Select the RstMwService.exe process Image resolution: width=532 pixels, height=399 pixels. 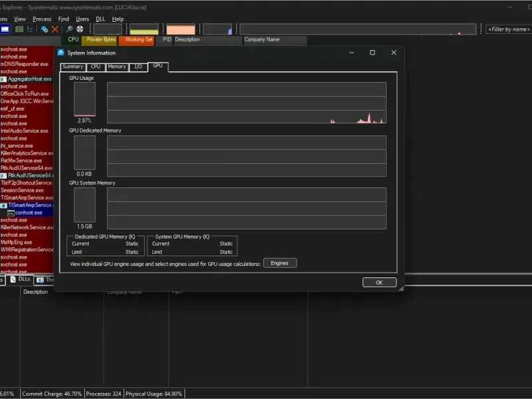tap(27, 161)
